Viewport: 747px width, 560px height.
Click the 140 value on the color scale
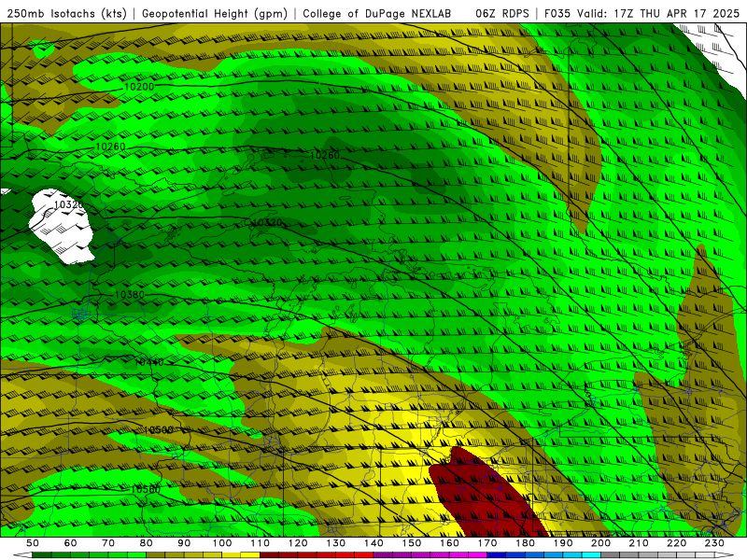click(373, 543)
